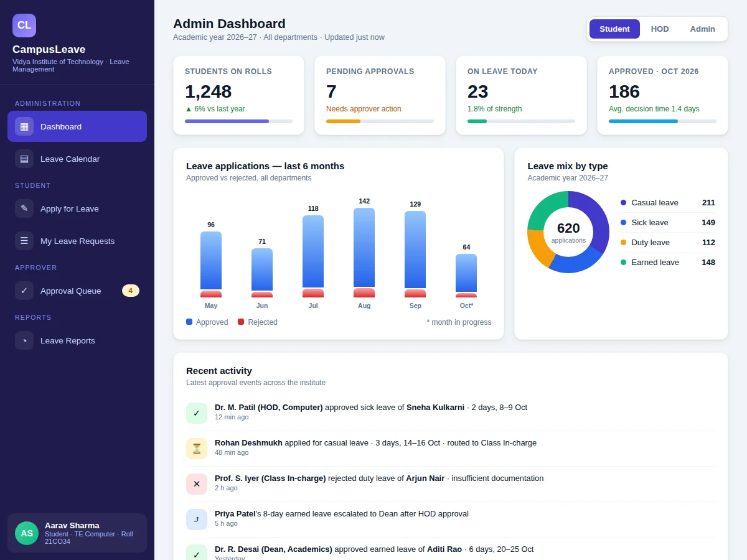Click the purple Students on Rolls progress bar
747x560 pixels.
click(x=227, y=121)
